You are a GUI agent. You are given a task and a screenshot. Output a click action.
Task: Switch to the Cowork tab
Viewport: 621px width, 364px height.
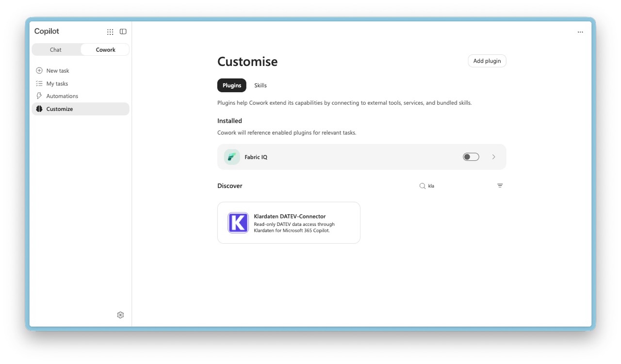[105, 50]
